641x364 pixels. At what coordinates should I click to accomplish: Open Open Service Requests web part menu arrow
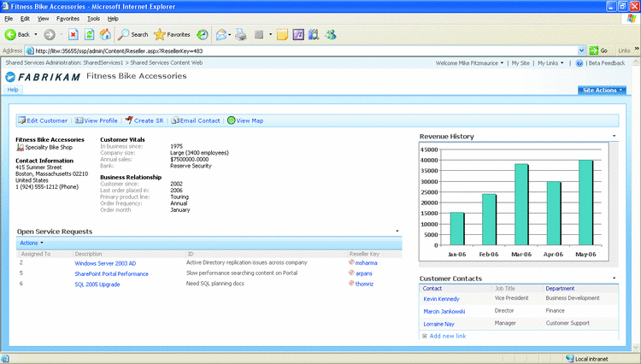coord(397,232)
